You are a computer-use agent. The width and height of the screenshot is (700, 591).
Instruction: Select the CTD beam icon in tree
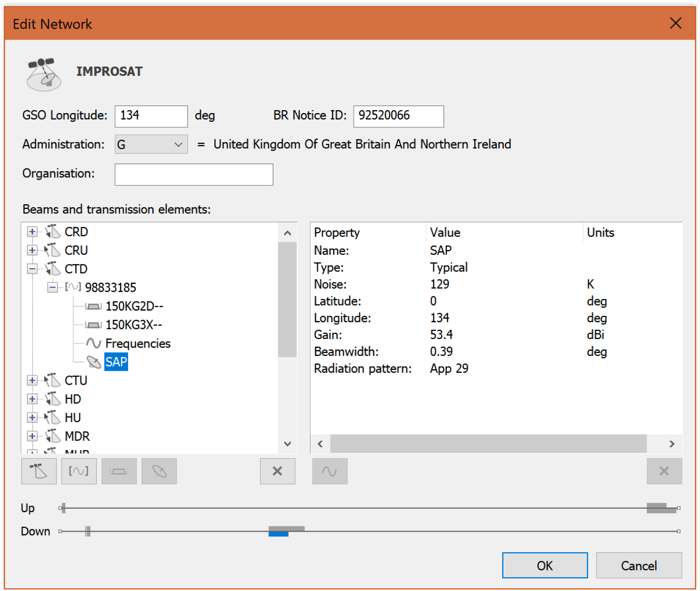[53, 269]
